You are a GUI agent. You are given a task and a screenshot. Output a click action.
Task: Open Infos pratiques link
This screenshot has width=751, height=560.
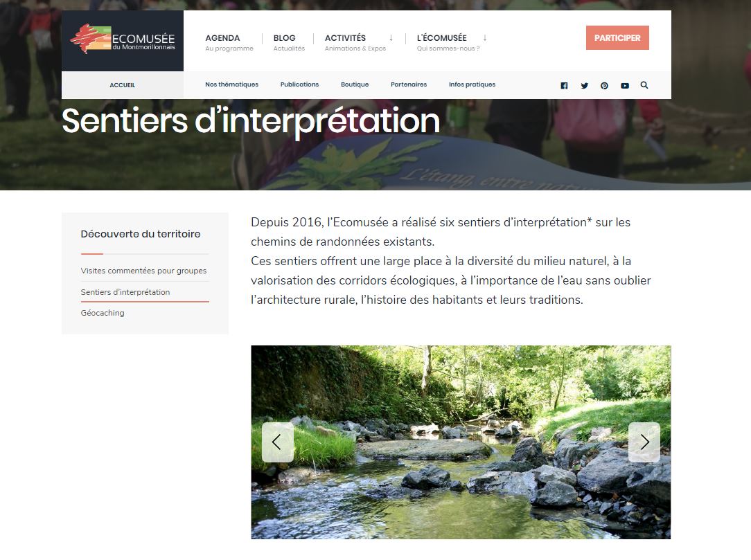tap(472, 84)
